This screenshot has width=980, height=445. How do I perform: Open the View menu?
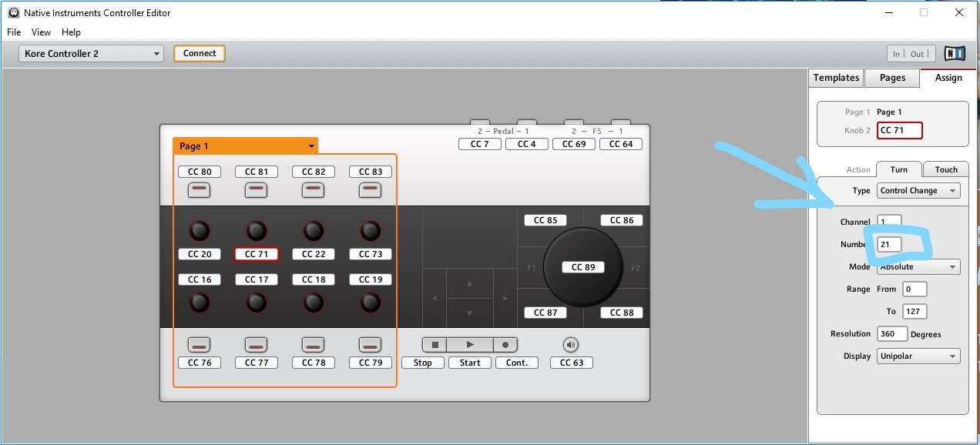click(x=41, y=32)
